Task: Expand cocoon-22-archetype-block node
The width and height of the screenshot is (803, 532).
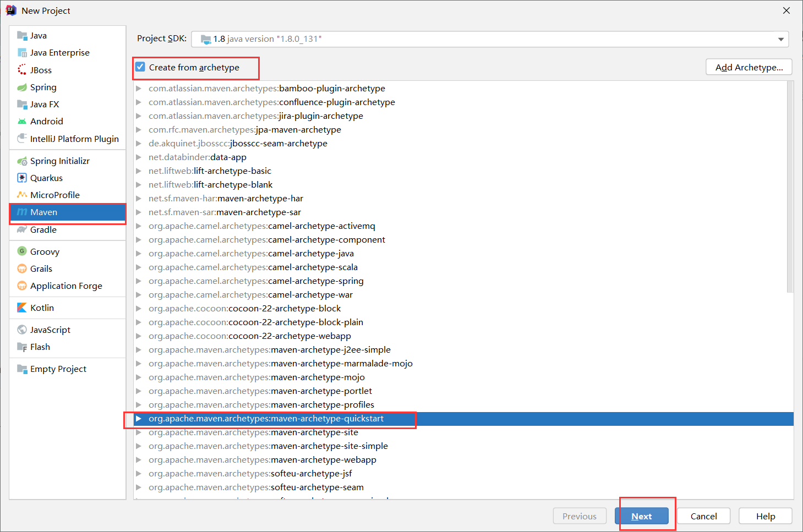Action: coord(139,309)
